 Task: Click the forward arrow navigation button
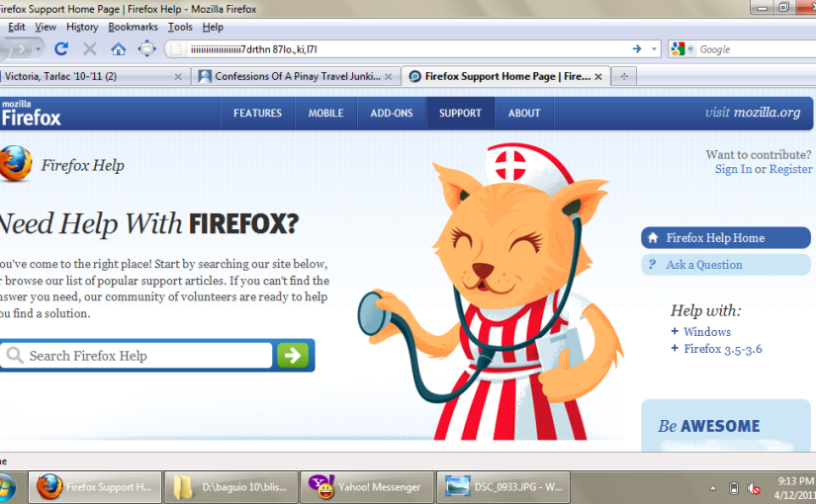pyautogui.click(x=22, y=48)
